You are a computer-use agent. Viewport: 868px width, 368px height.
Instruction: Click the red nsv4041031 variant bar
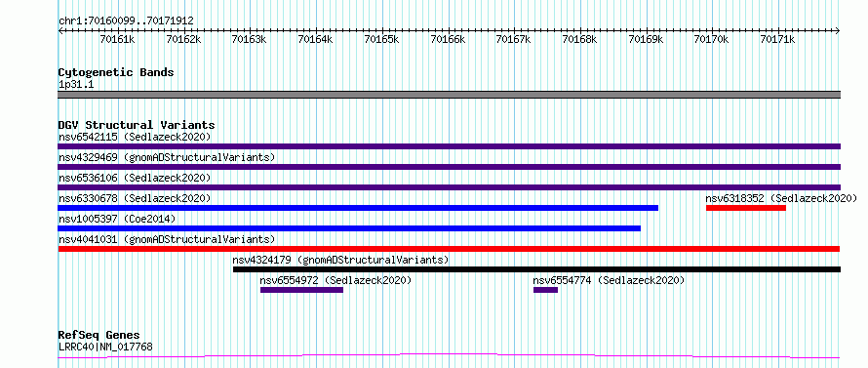[449, 249]
